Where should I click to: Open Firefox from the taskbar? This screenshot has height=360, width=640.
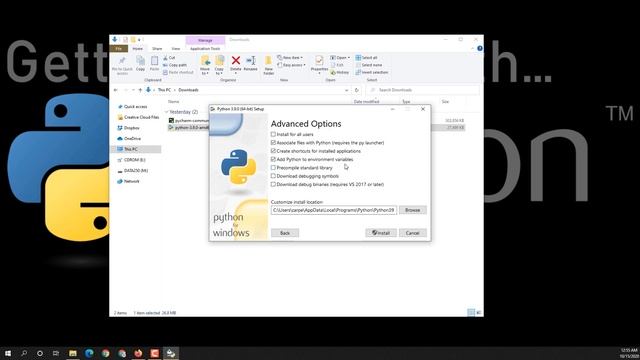(138, 353)
